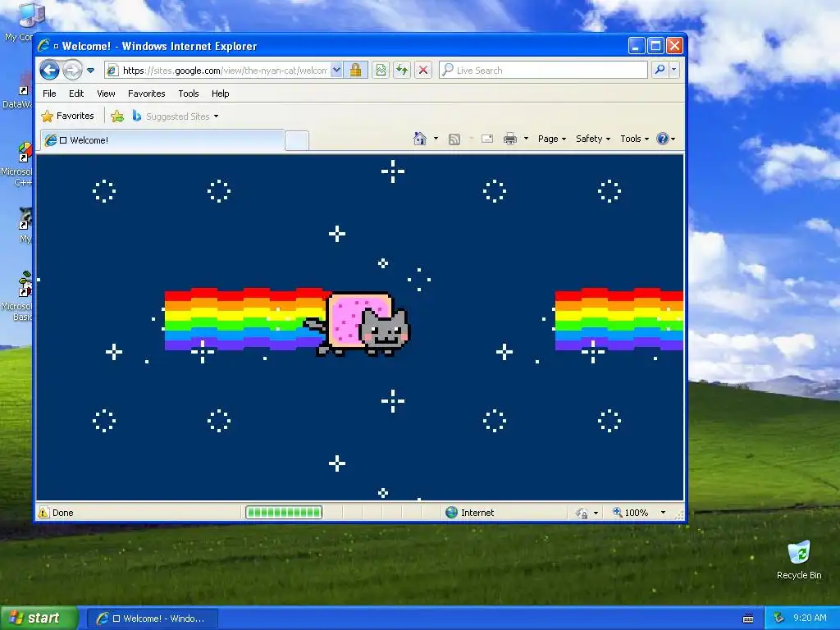The width and height of the screenshot is (840, 630).
Task: Click the status bar warning icon
Action: (43, 513)
